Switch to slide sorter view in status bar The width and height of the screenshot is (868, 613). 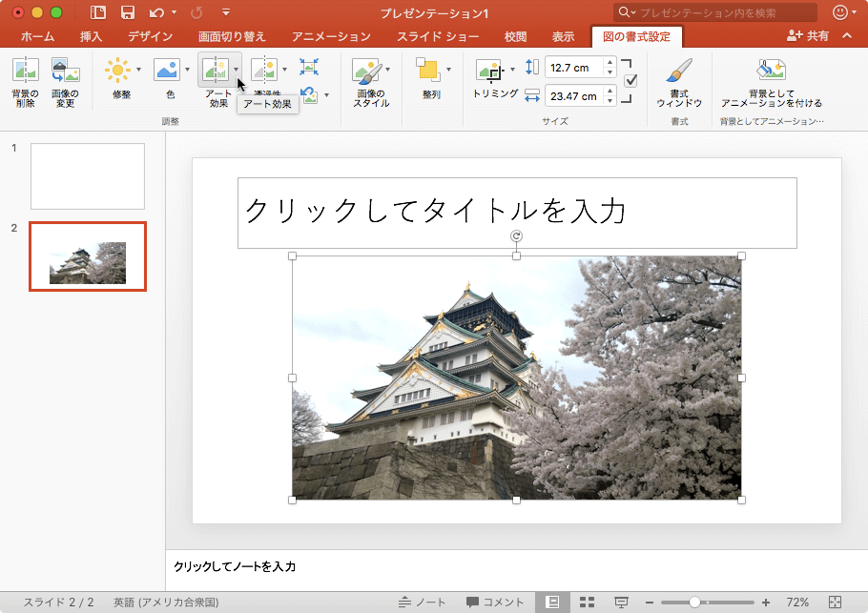click(588, 602)
